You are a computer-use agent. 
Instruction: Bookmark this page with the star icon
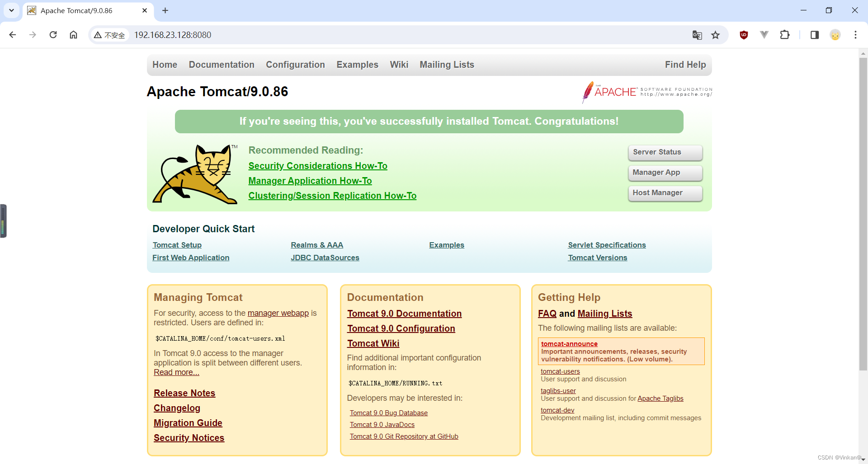tap(715, 35)
